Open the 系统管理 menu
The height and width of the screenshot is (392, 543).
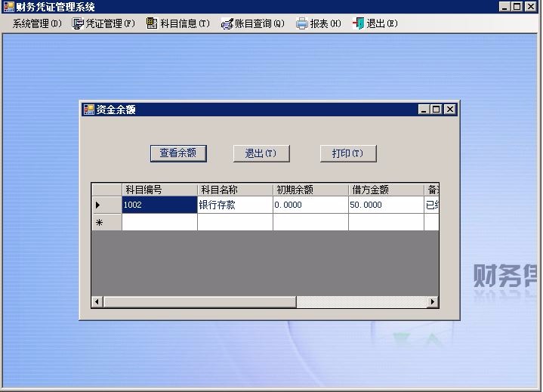tap(37, 23)
